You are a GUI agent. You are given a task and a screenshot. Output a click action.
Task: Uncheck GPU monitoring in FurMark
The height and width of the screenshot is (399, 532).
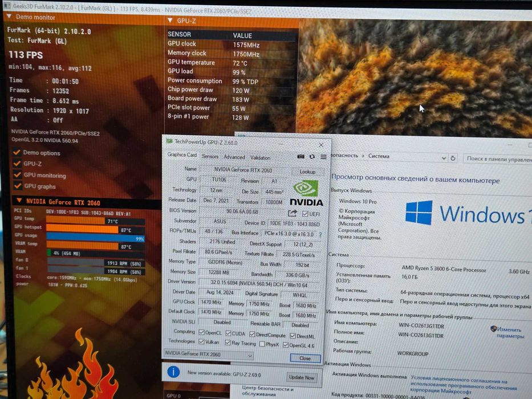tap(17, 174)
